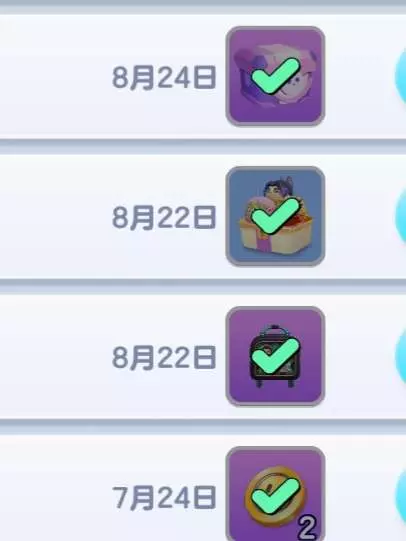Tap the cyan button in the 7月24日 row

(401, 497)
